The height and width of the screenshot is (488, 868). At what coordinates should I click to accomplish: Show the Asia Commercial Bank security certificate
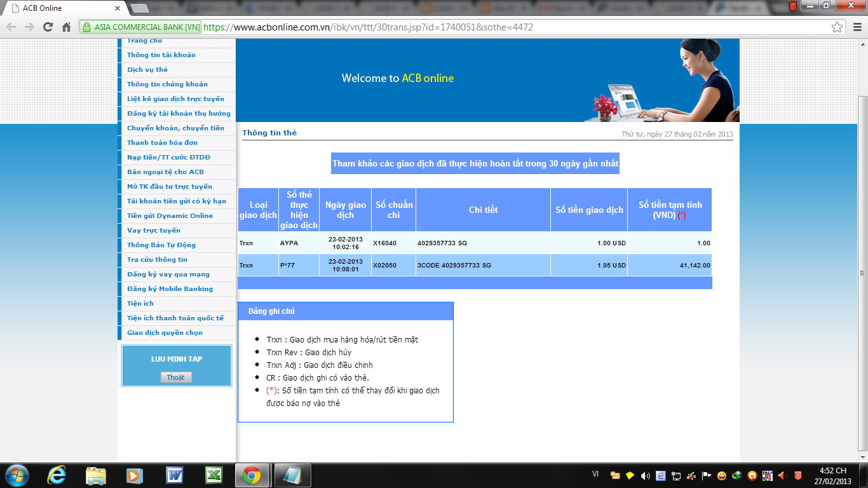[x=141, y=27]
